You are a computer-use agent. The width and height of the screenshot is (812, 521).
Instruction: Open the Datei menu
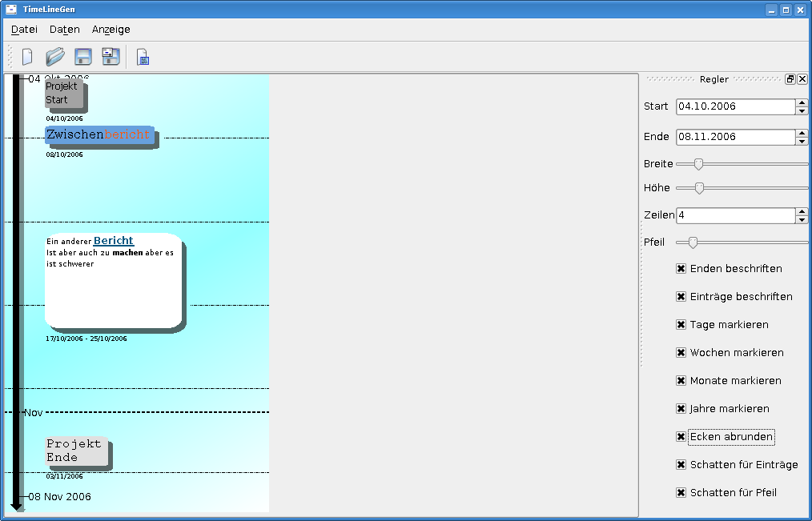[24, 30]
